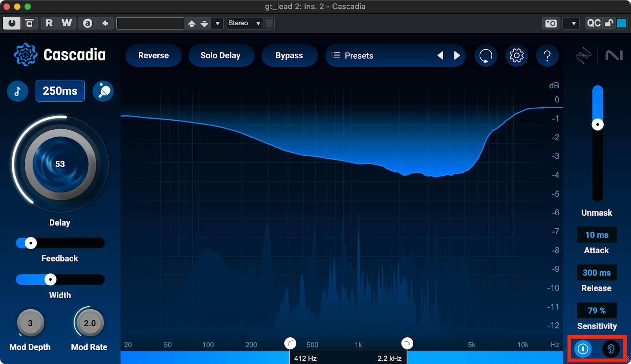Enable Write automation W button
This screenshot has height=364, width=631.
[x=67, y=23]
